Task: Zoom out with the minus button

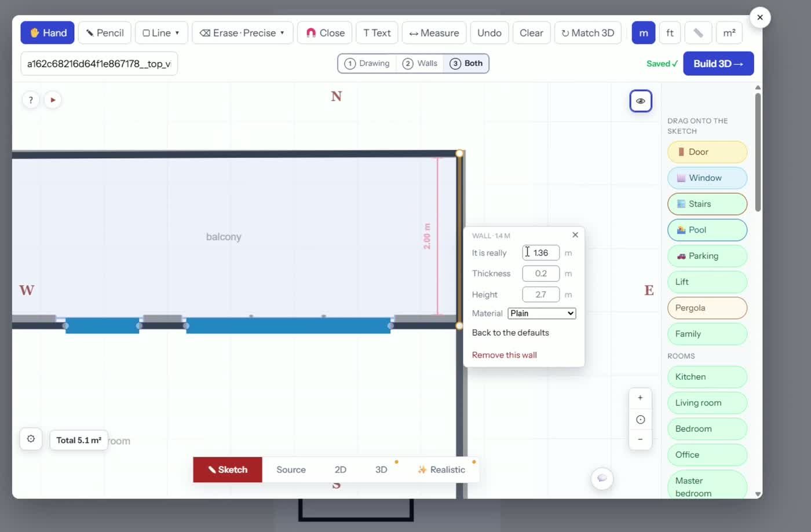Action: click(x=640, y=439)
